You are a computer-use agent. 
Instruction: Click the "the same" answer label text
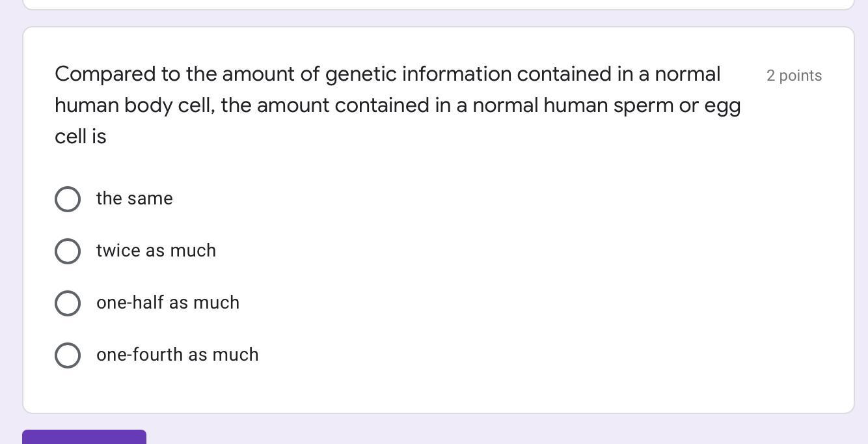click(x=135, y=199)
